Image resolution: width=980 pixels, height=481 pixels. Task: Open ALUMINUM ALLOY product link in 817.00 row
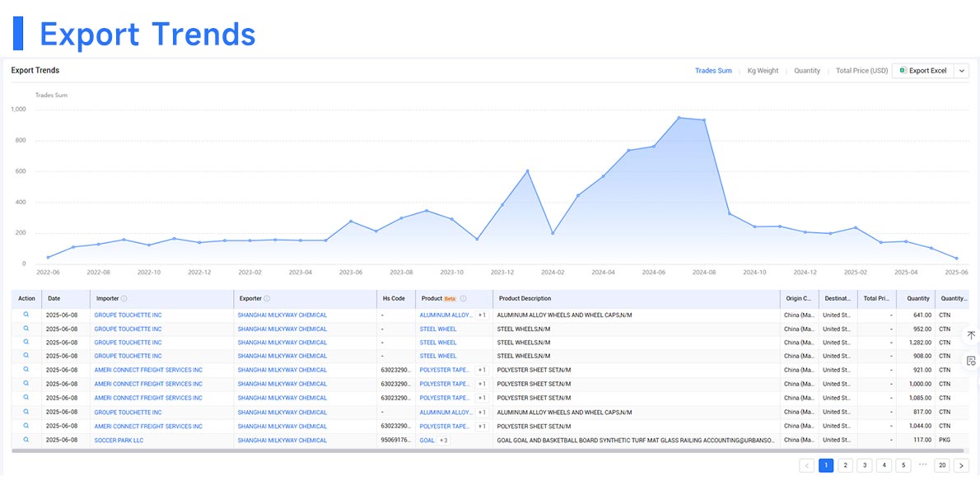click(x=446, y=413)
